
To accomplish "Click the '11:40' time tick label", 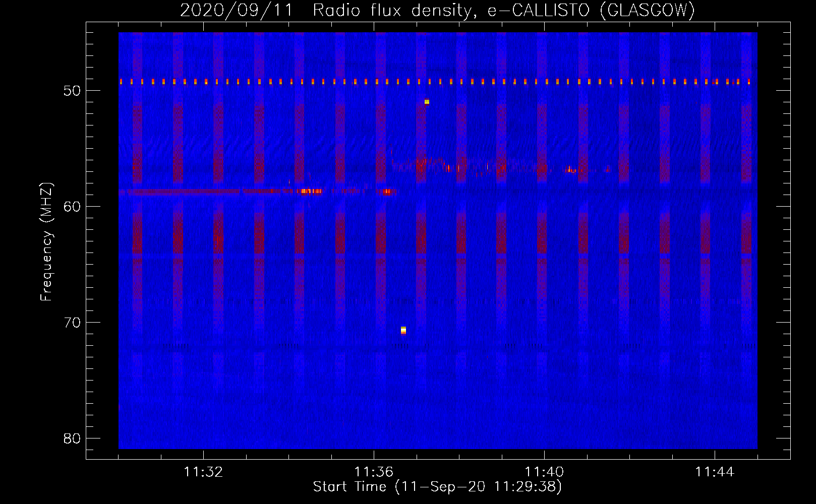I will coord(544,472).
